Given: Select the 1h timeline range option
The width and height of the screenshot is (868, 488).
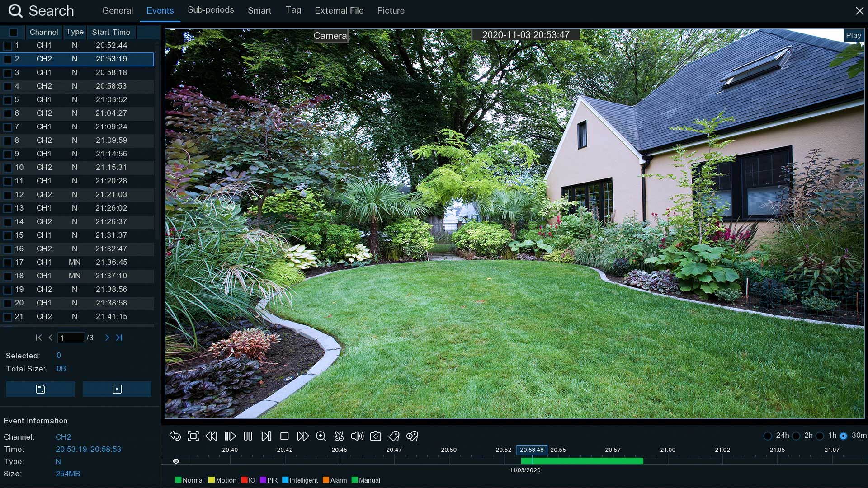Looking at the screenshot, I should [x=820, y=436].
